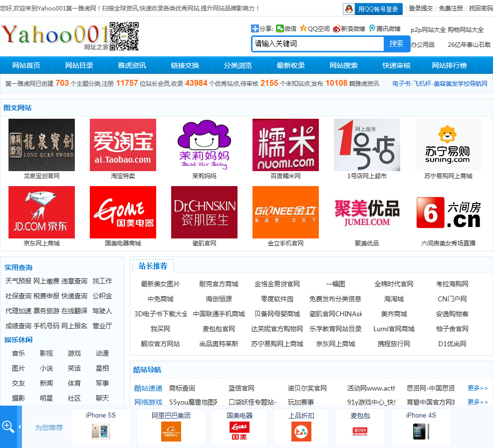Open the Dr.CHNSKIN 瓷肌医生 tile
Image resolution: width=493 pixels, height=448 pixels.
[205, 212]
